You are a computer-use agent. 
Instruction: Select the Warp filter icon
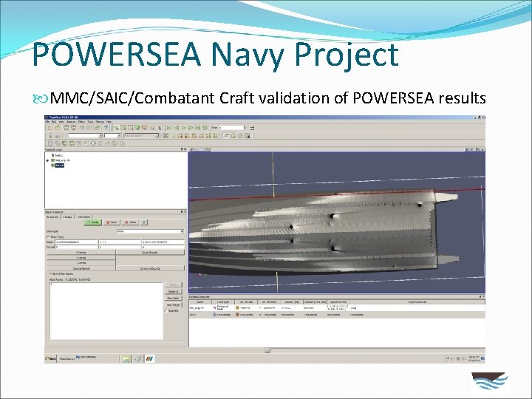click(107, 143)
